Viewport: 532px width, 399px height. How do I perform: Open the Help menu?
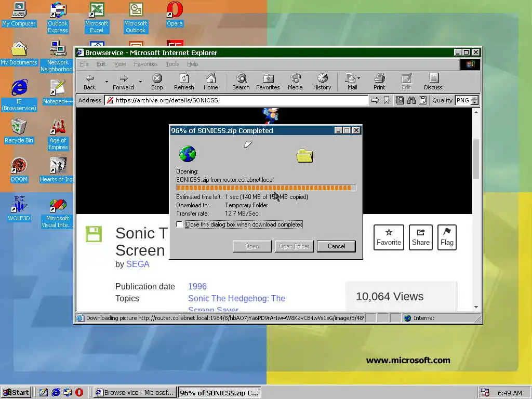click(192, 64)
